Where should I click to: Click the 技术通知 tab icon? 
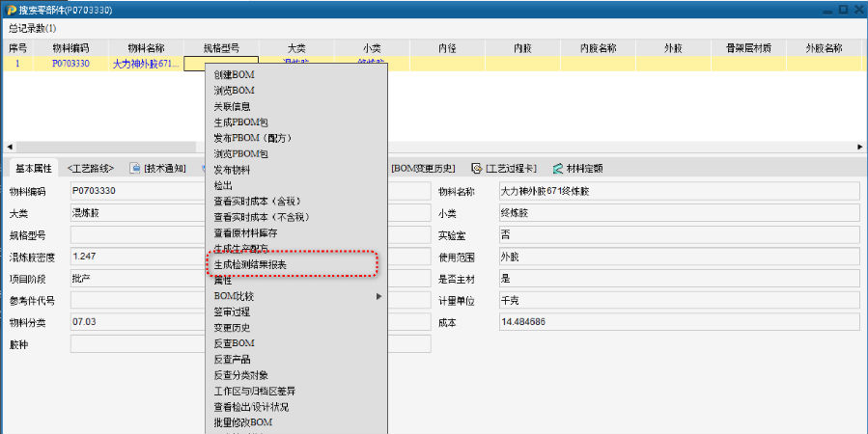click(134, 168)
